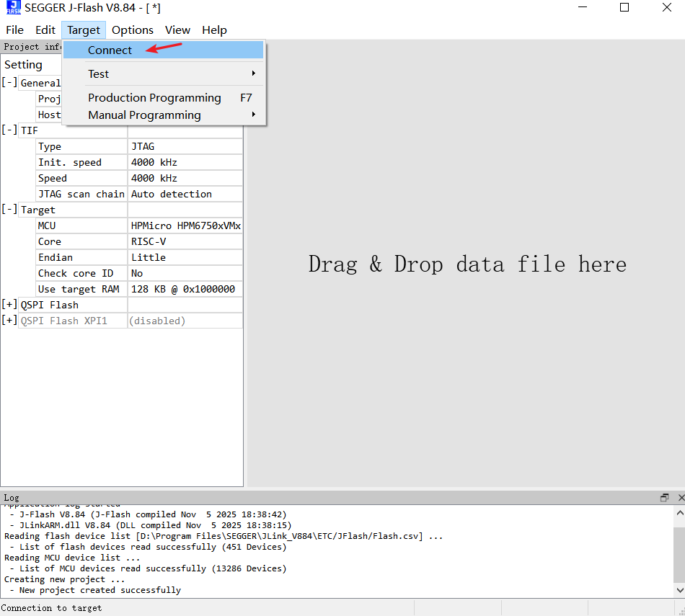Image resolution: width=685 pixels, height=616 pixels.
Task: Click the JTAG interface type value
Action: point(185,147)
